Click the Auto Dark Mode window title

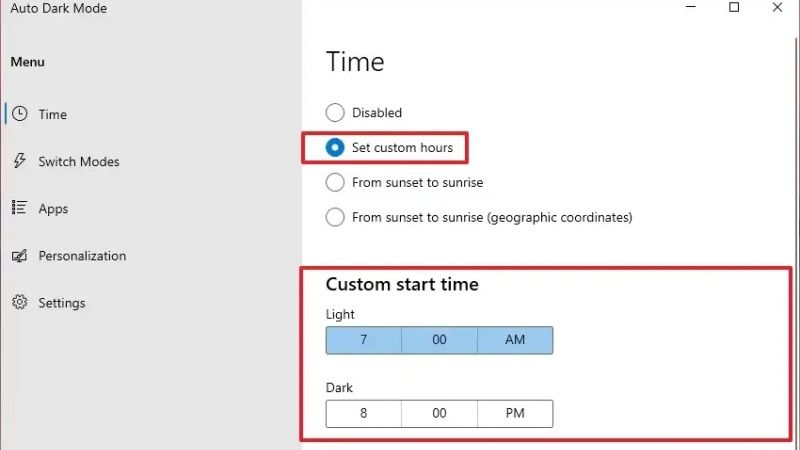[59, 8]
